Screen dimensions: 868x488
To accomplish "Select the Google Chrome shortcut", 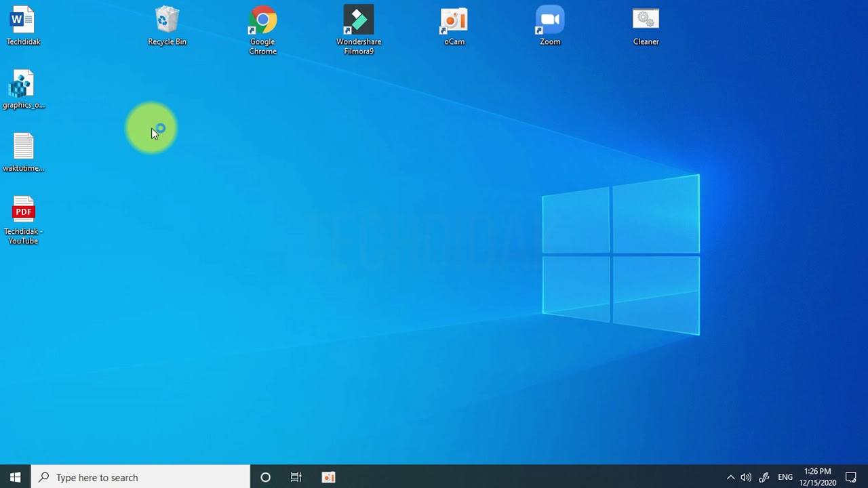I will click(x=262, y=31).
